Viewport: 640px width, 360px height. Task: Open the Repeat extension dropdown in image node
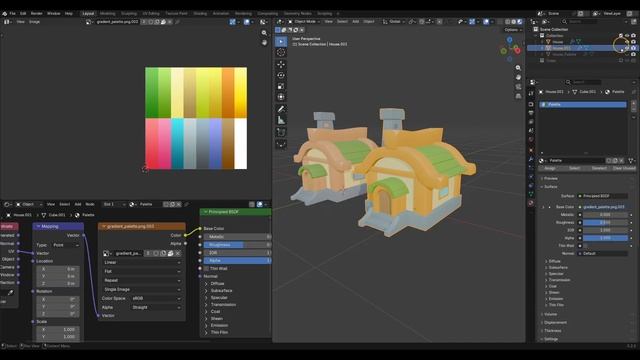[x=142, y=280]
